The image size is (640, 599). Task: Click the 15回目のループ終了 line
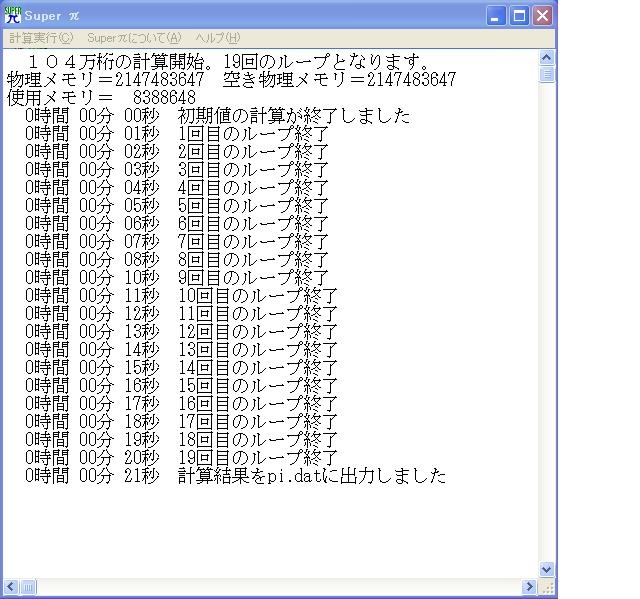pyautogui.click(x=181, y=386)
